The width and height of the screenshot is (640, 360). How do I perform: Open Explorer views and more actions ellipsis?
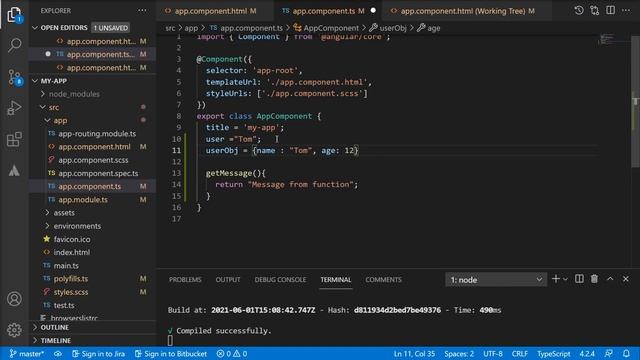coord(142,11)
